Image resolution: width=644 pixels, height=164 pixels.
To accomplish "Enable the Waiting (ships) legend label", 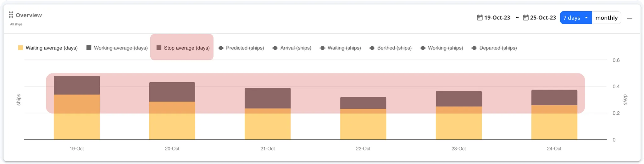I will 344,48.
